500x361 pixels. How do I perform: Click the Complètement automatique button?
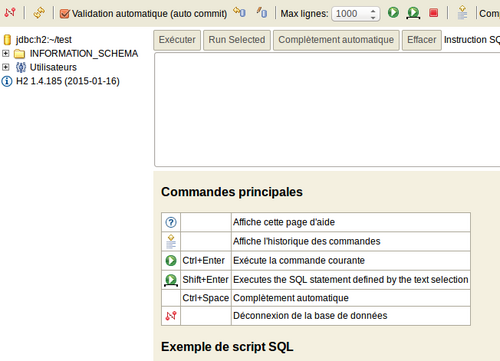tap(336, 40)
